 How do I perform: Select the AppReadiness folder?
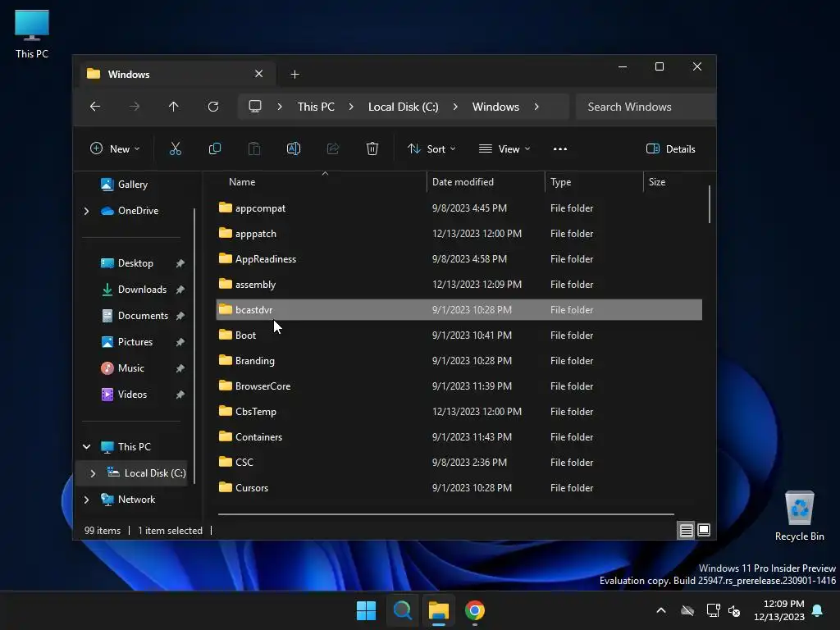459,258
